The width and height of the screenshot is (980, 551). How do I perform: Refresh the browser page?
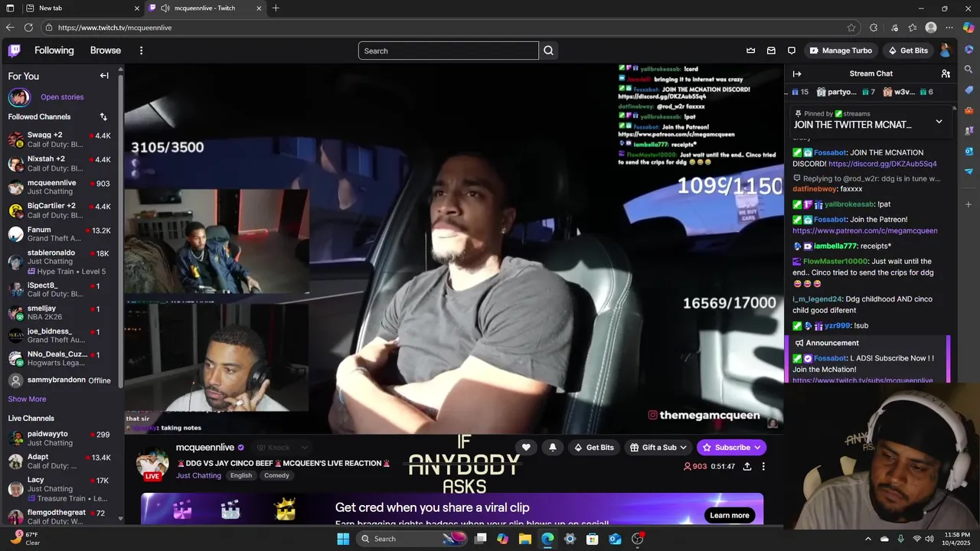pos(28,28)
